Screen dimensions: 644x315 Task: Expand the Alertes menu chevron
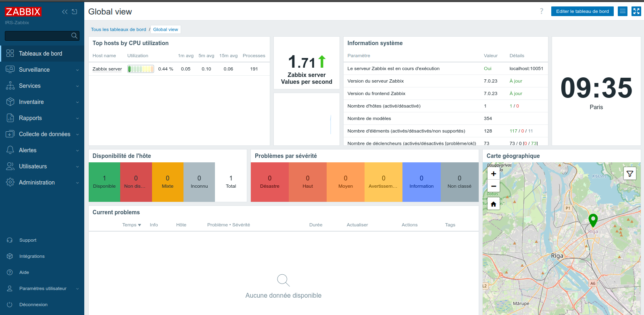tap(77, 151)
